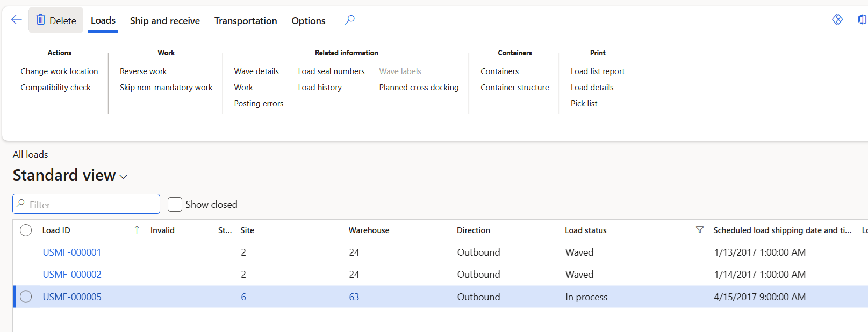
Task: Click the magnifier icon in the Filter box
Action: [20, 204]
